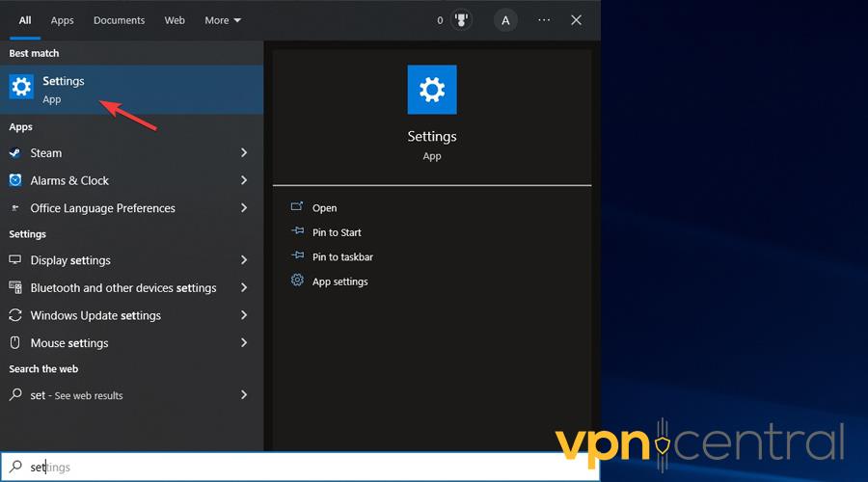The height and width of the screenshot is (482, 868).
Task: Close the search panel with X
Action: (x=577, y=20)
